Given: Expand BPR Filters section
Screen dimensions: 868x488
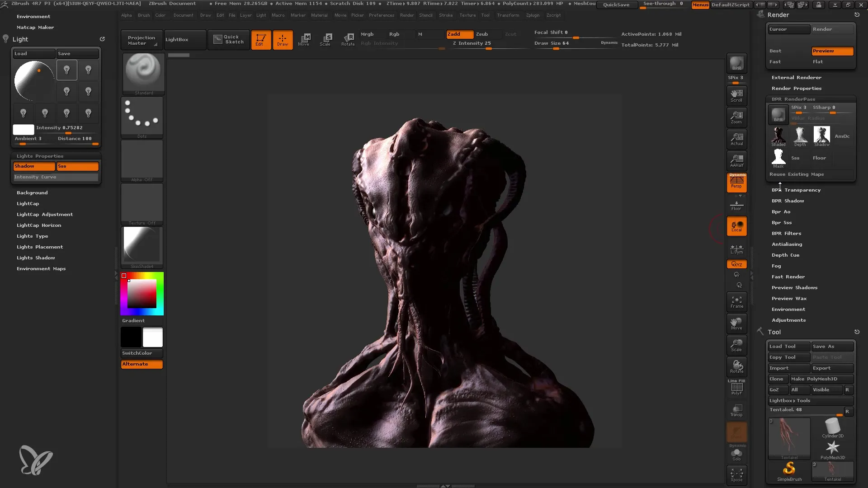Looking at the screenshot, I should coord(786,233).
